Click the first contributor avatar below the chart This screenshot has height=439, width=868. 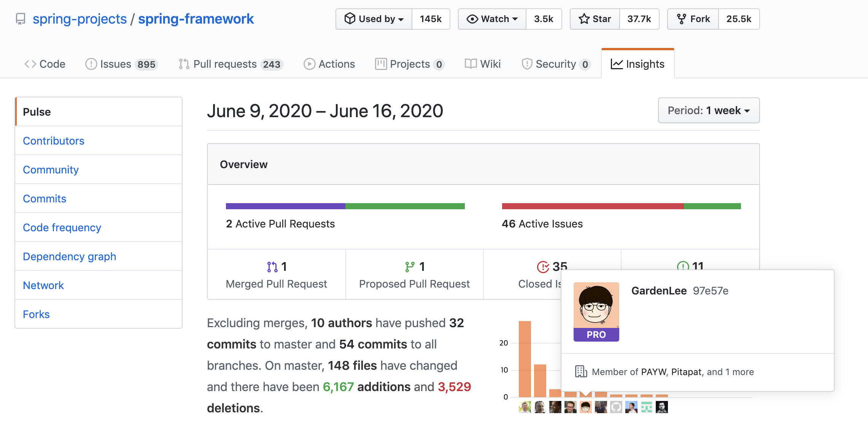click(x=525, y=407)
